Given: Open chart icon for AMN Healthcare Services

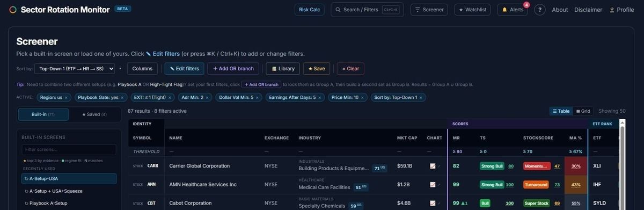Looking at the screenshot, I should pos(433,185).
